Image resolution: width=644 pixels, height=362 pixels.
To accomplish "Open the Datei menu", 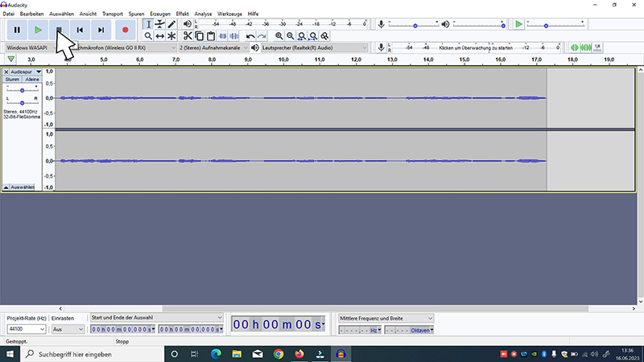I will click(9, 14).
